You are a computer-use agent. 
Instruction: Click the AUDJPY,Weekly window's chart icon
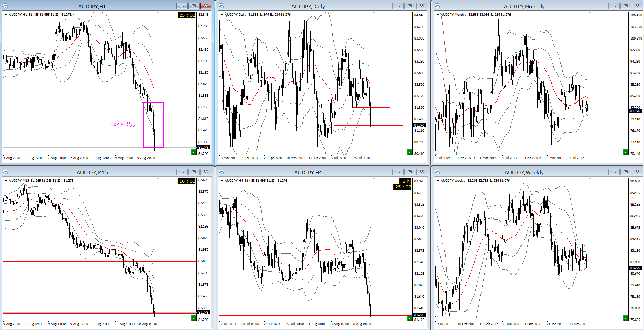[x=437, y=172]
